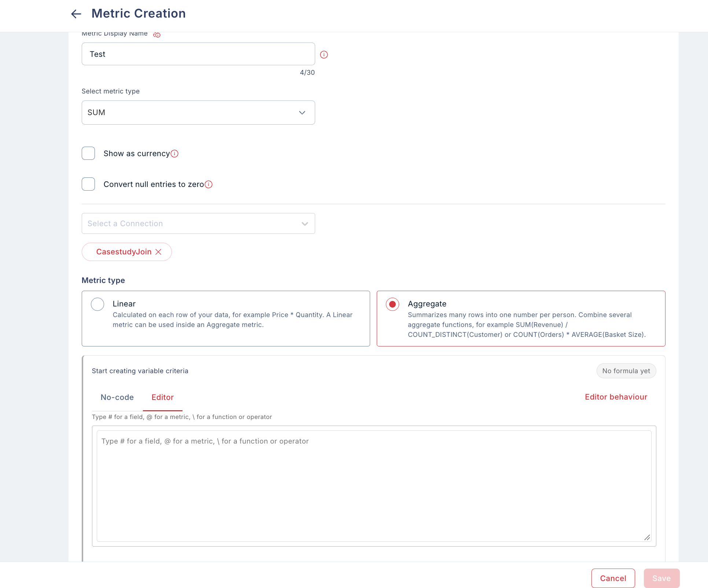
Task: Grab the text area resize handle
Action: click(x=647, y=537)
